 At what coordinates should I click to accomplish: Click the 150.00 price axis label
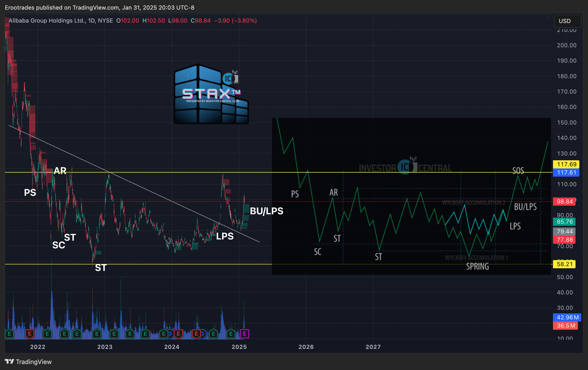(x=566, y=122)
